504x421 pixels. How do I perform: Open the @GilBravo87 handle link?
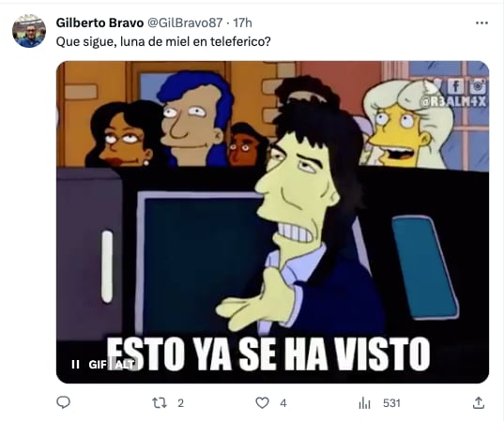click(x=185, y=23)
